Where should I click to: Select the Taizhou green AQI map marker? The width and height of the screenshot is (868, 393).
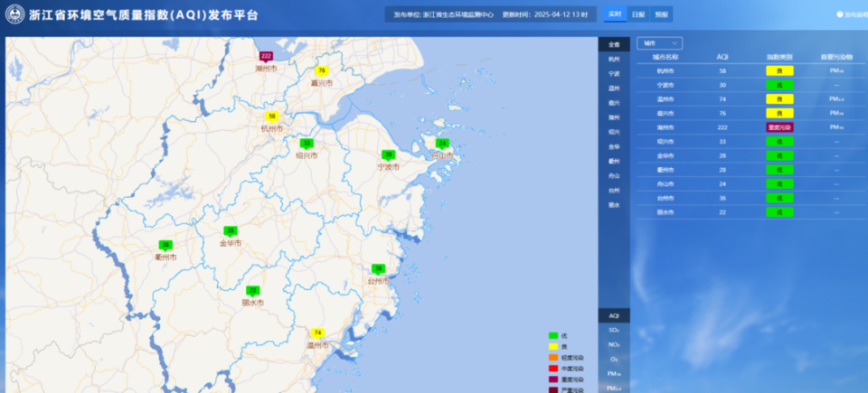click(378, 268)
